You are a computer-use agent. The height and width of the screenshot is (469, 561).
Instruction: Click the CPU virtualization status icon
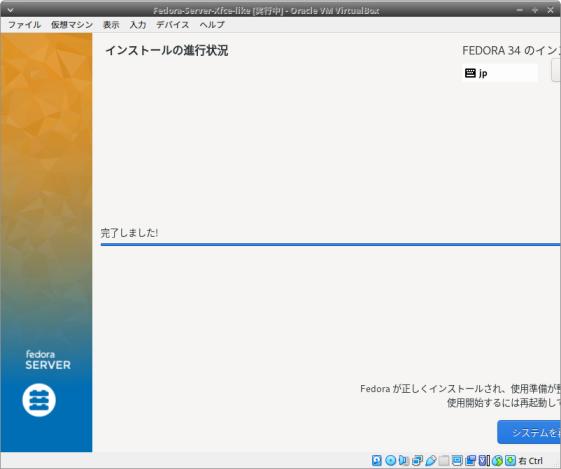point(484,460)
